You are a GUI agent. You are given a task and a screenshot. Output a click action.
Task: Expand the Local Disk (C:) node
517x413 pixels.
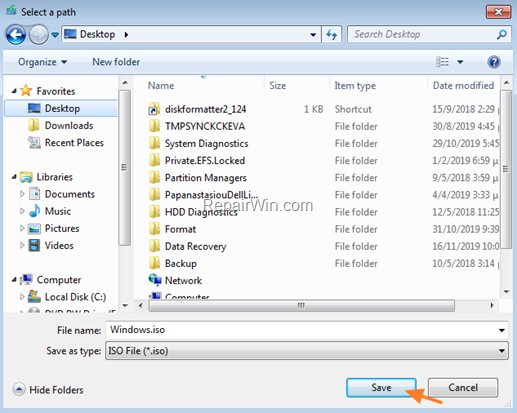pos(22,297)
